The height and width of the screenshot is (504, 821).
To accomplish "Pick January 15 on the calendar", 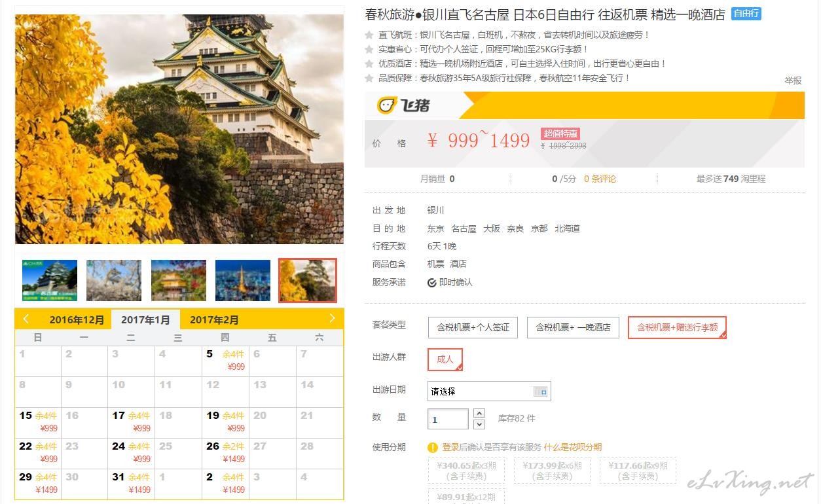I will pyautogui.click(x=39, y=422).
